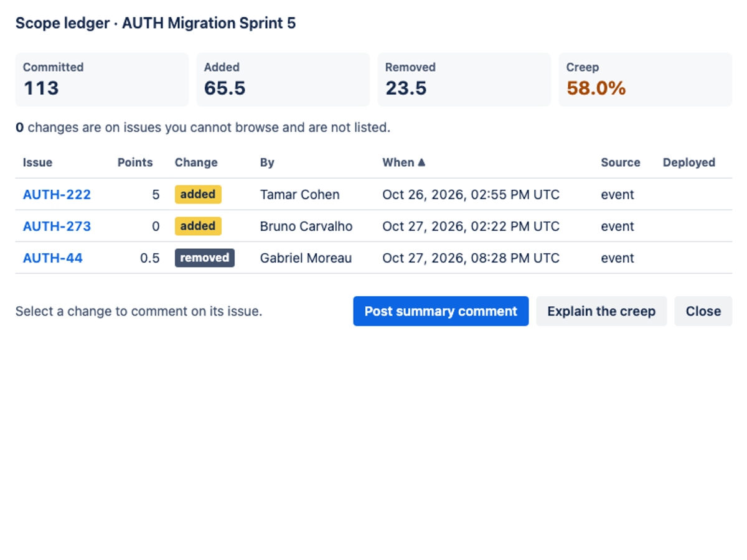Sort by the When column header
Image resolution: width=747 pixels, height=560 pixels.
(x=404, y=162)
